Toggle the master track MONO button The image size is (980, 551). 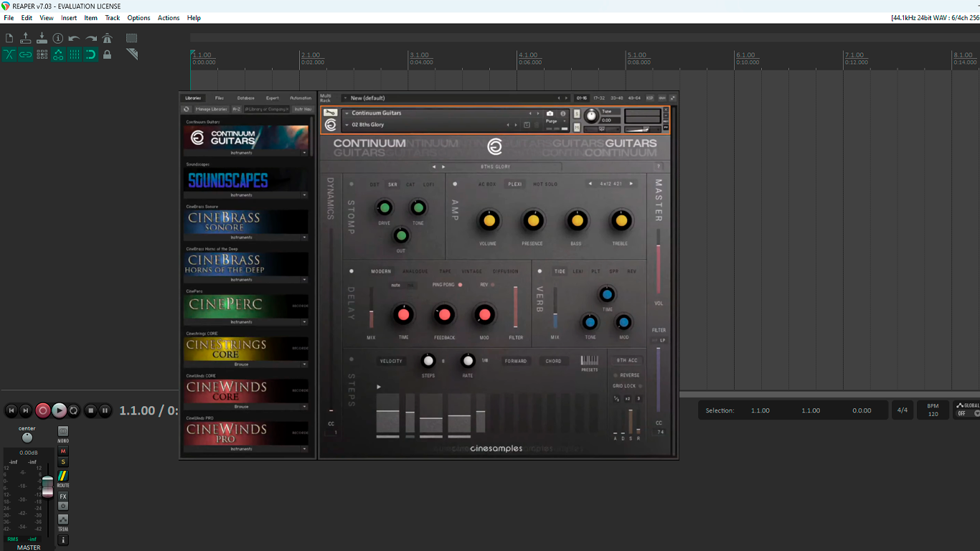[x=63, y=433]
